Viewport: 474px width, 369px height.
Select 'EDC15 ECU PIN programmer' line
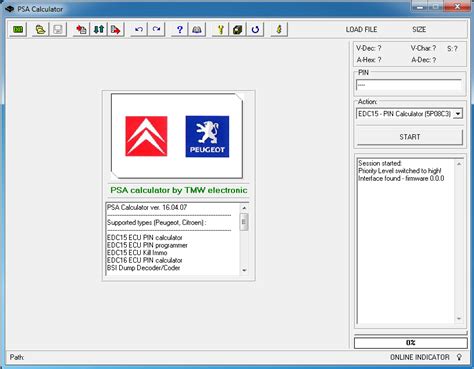147,246
